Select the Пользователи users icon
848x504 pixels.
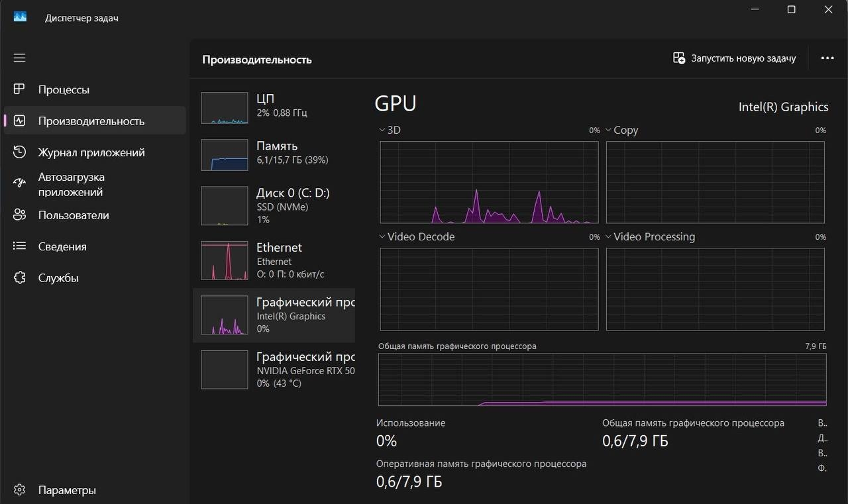point(19,215)
